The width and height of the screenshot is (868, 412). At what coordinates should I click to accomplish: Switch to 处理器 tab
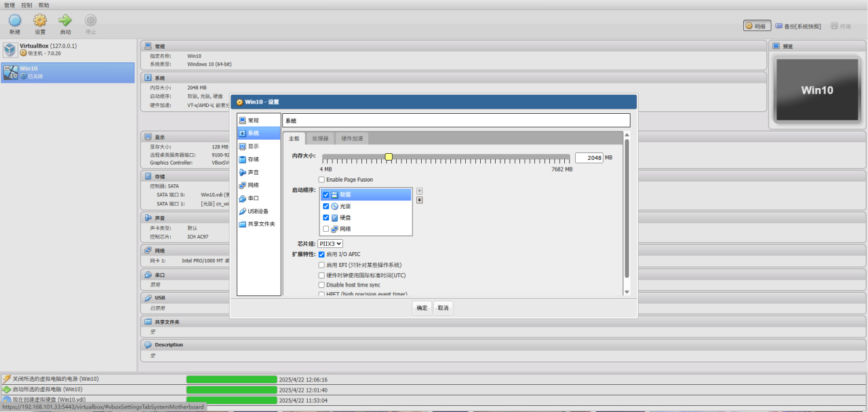[320, 138]
